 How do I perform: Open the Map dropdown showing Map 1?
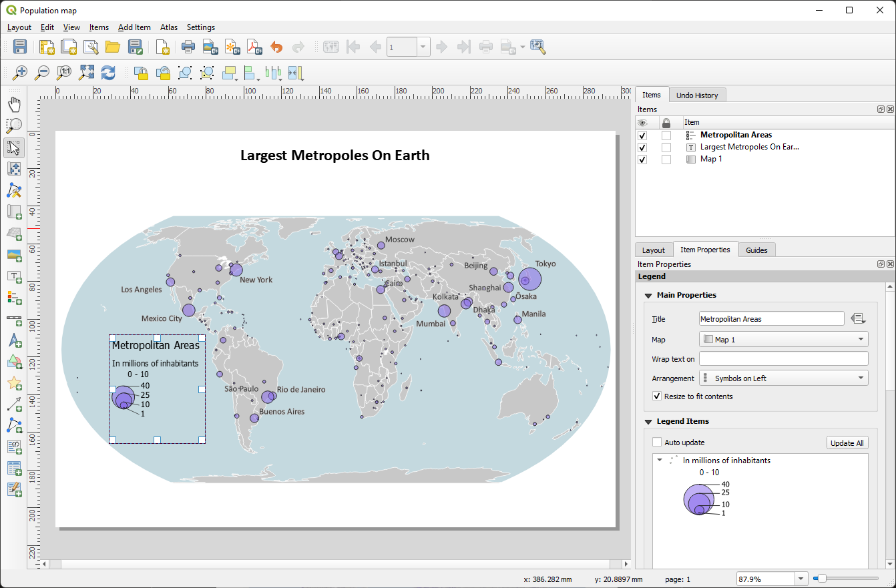[784, 340]
